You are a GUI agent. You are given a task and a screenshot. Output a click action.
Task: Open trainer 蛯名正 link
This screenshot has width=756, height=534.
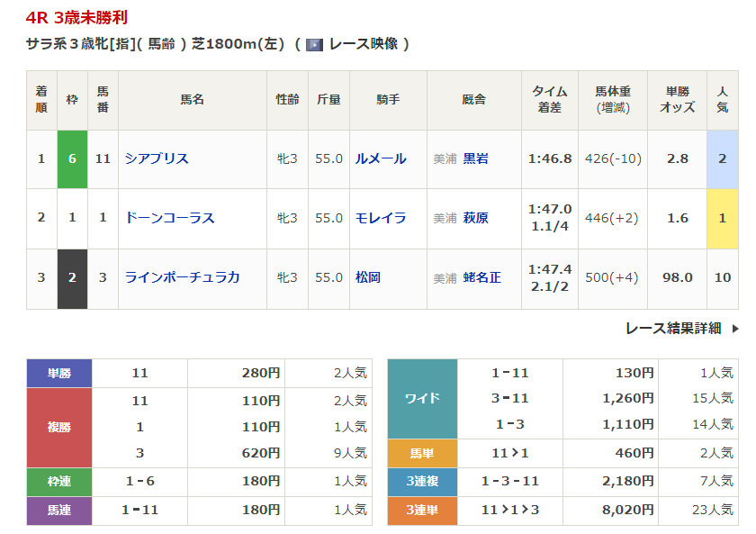pos(481,277)
